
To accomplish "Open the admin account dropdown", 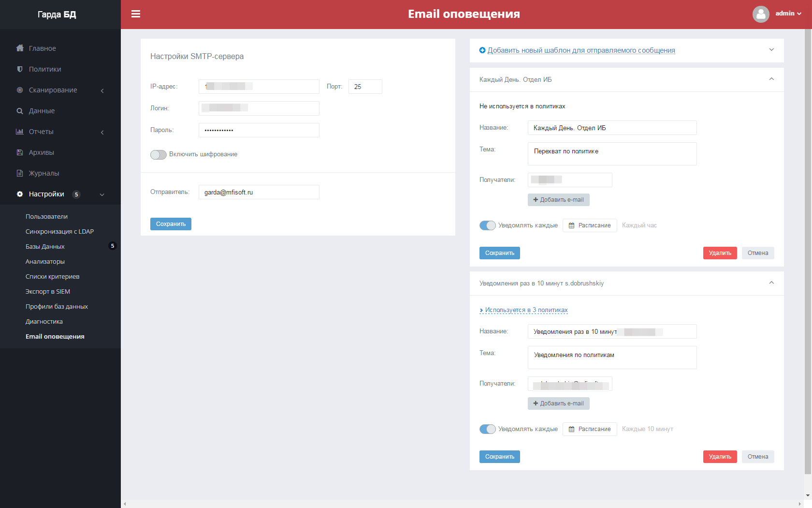I will [788, 14].
